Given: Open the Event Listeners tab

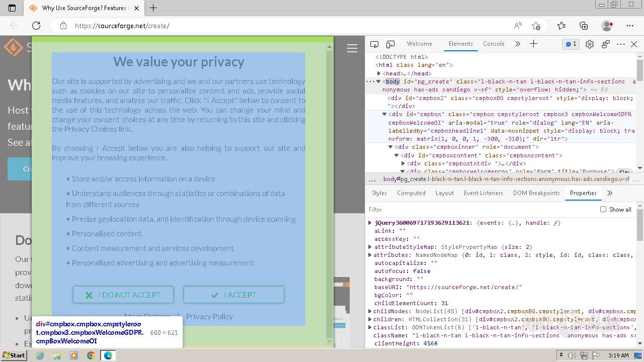Looking at the screenshot, I should pyautogui.click(x=483, y=193).
